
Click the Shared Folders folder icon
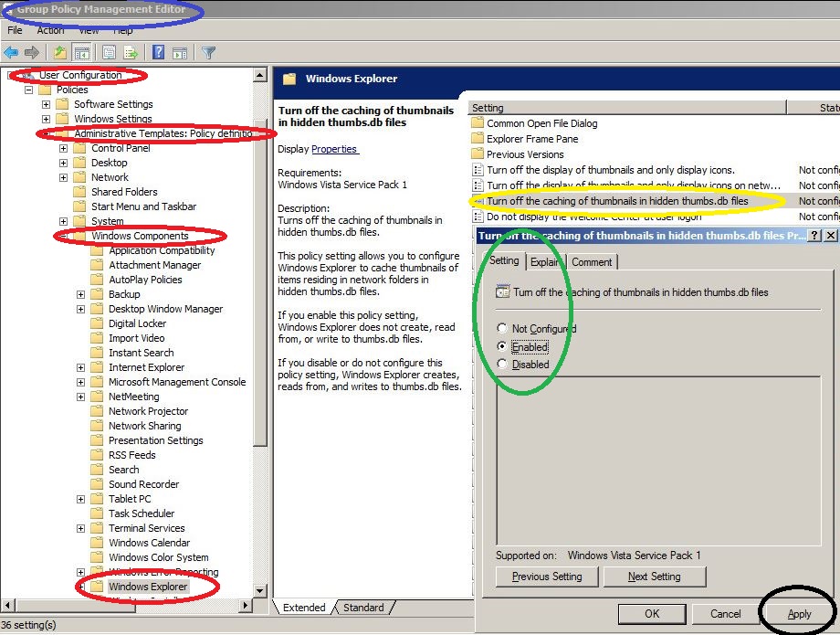(79, 192)
